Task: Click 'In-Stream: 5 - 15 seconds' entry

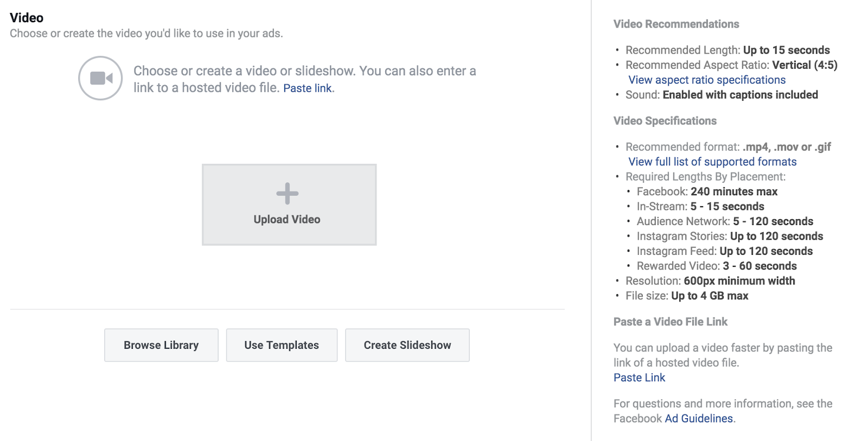Action: tap(700, 207)
